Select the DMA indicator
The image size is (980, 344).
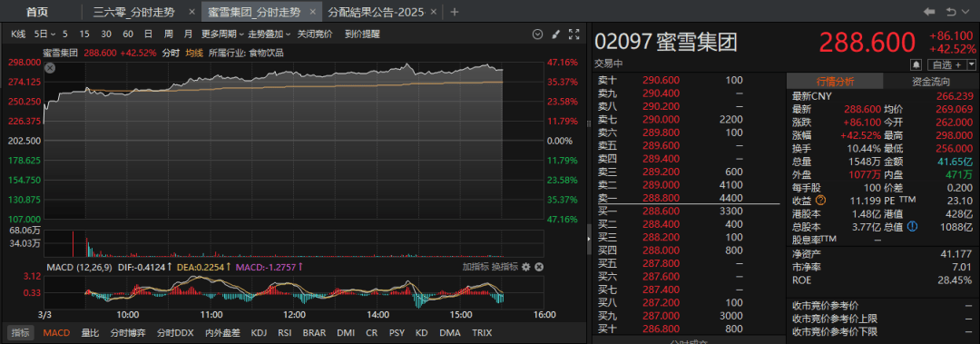pyautogui.click(x=449, y=333)
